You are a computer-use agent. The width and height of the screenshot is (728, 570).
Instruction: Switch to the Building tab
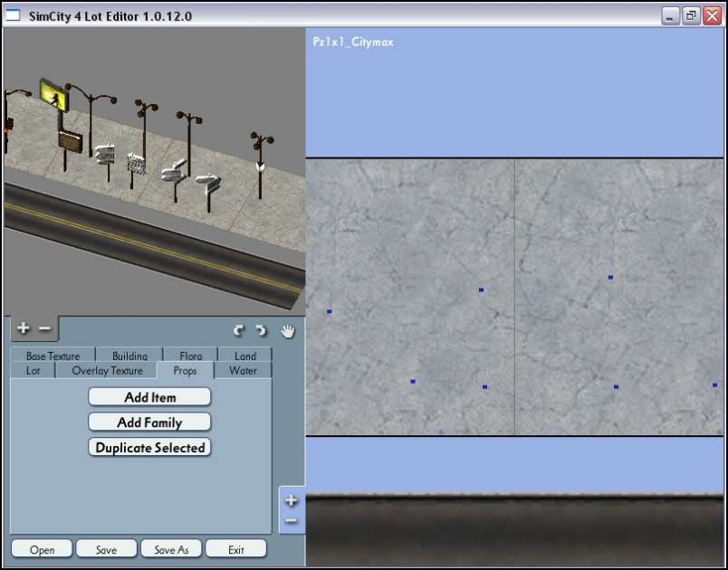(129, 356)
